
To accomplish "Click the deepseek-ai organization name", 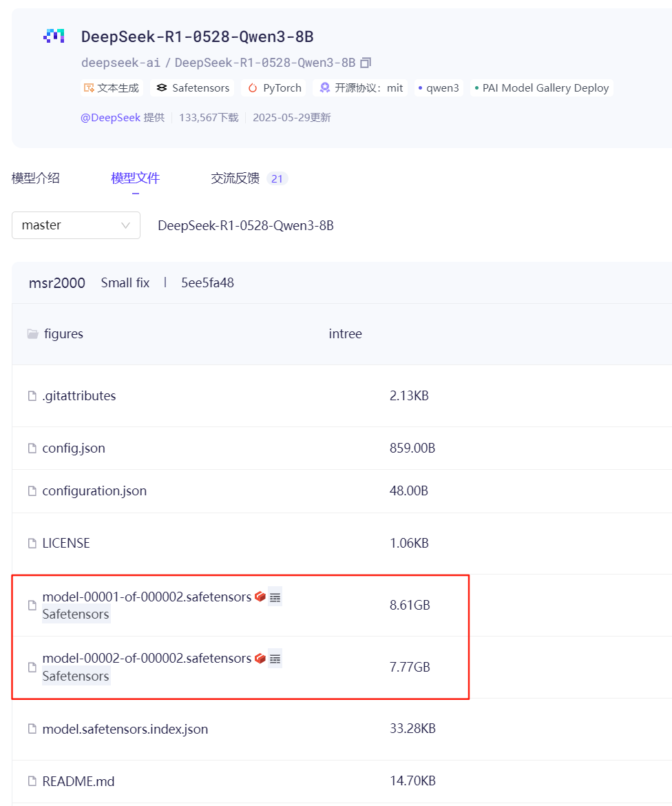I will [x=120, y=63].
